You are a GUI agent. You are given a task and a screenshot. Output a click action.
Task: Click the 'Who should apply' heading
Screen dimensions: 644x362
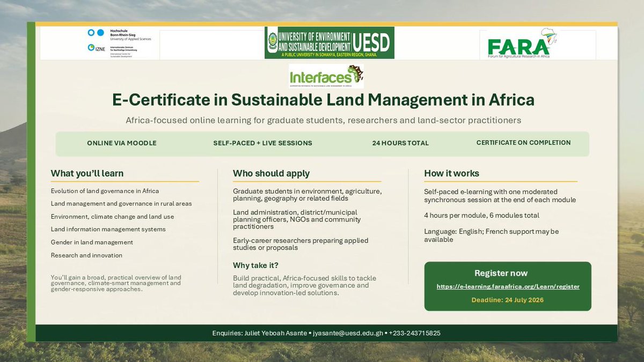click(x=271, y=173)
